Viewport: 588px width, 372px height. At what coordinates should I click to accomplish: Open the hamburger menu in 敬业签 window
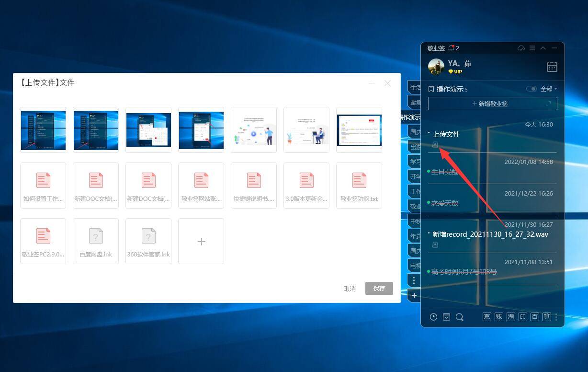(x=532, y=48)
